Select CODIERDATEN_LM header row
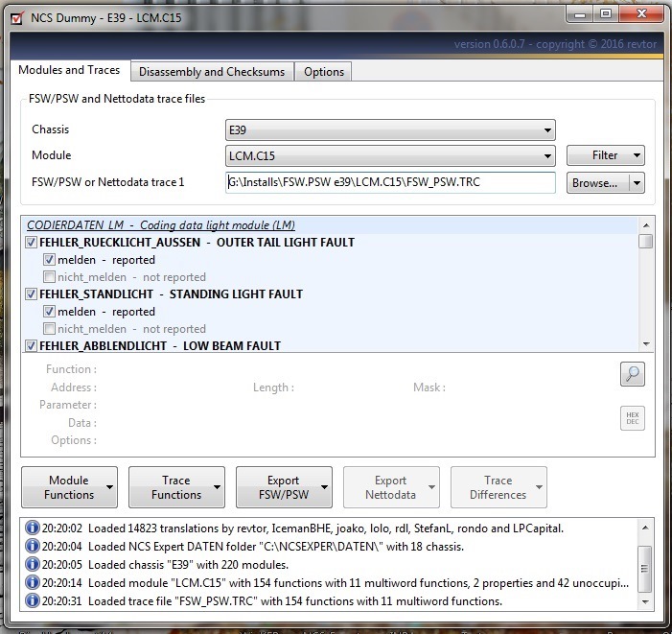This screenshot has height=634, width=672. (x=330, y=225)
